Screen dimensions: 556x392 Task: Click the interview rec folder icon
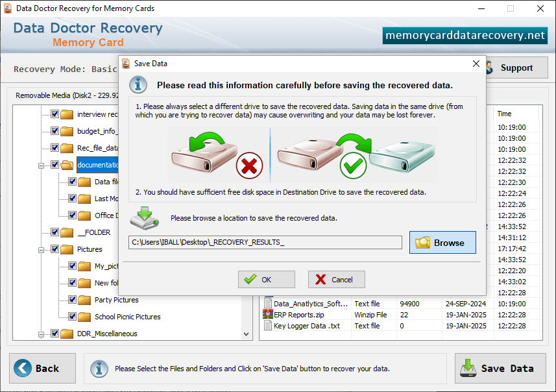(67, 114)
